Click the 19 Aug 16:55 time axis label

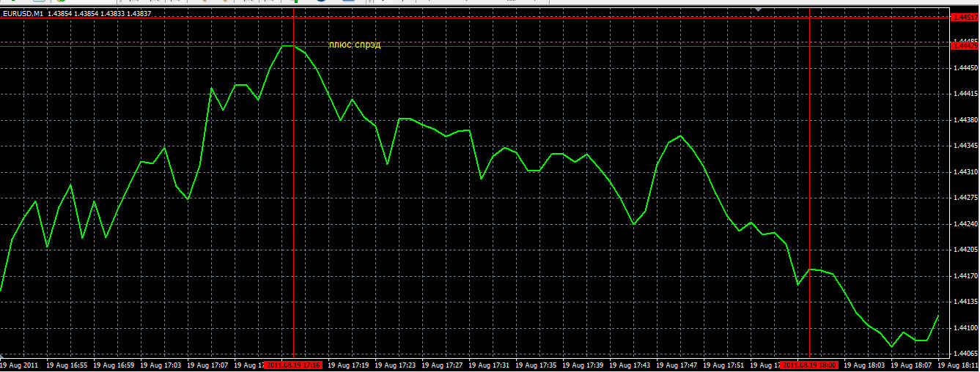[67, 365]
